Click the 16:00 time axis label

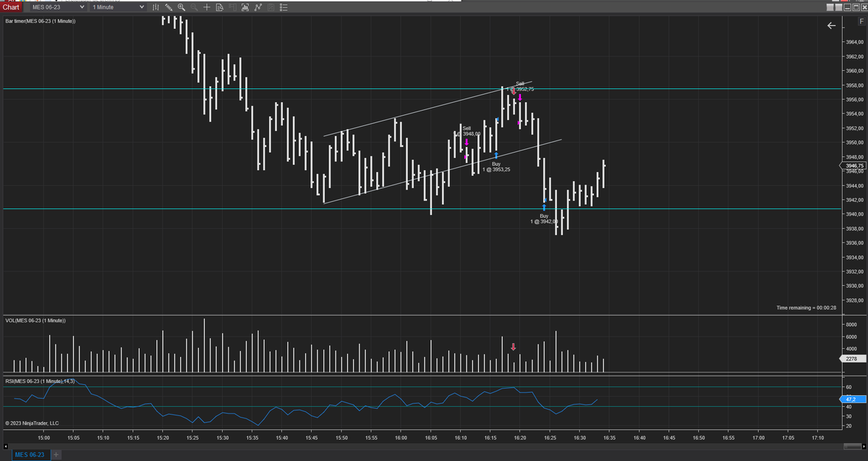pyautogui.click(x=401, y=438)
